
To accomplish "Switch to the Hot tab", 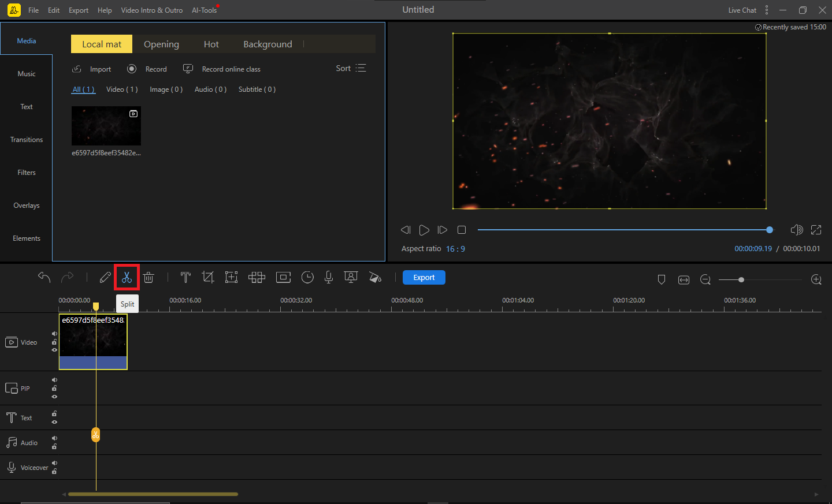I will (x=211, y=44).
